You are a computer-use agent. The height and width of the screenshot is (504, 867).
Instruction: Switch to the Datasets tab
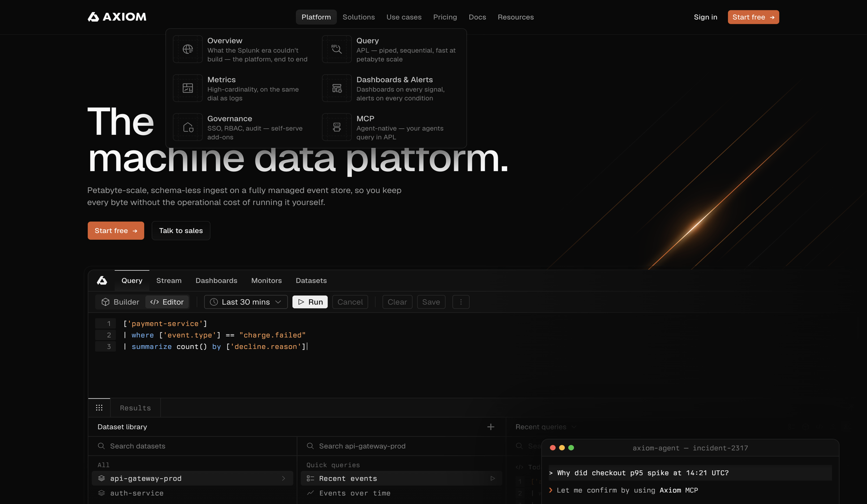pyautogui.click(x=311, y=281)
